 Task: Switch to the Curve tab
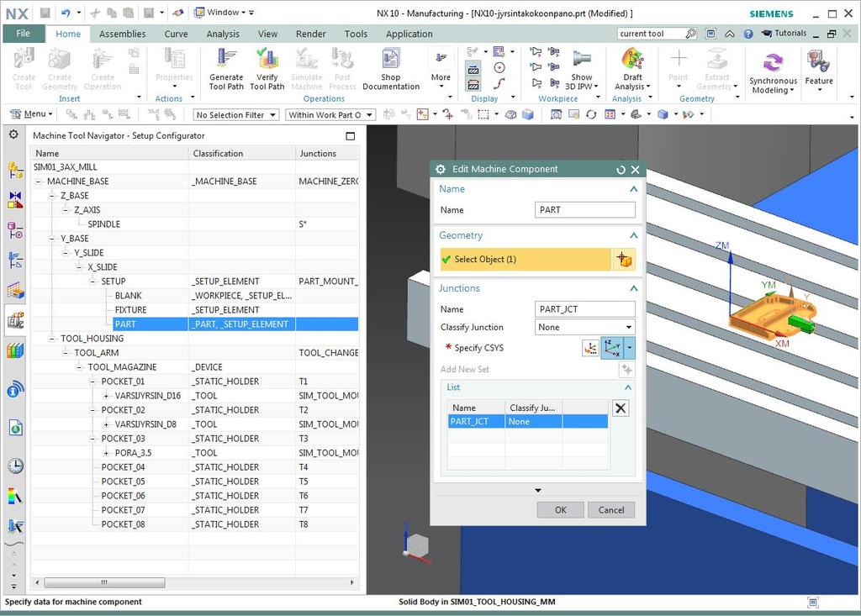tap(176, 34)
